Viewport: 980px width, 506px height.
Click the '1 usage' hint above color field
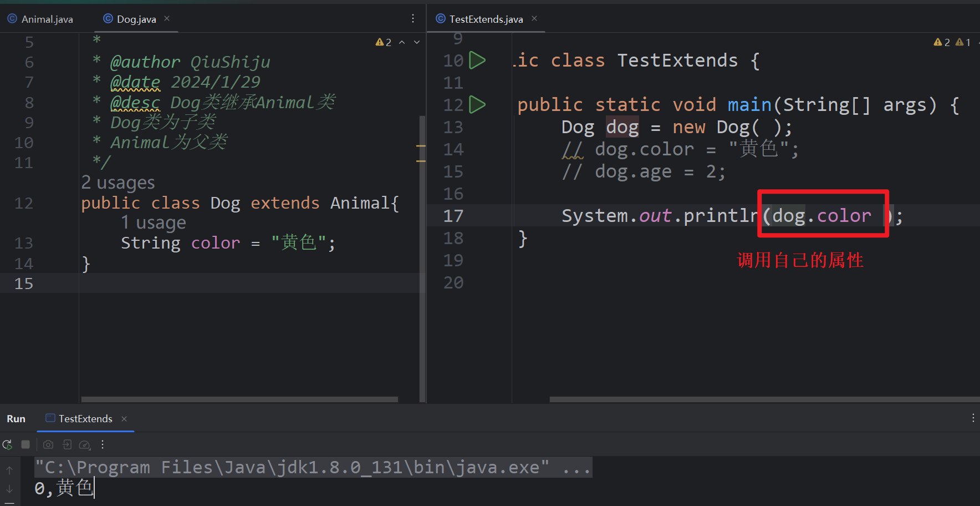[x=154, y=222]
